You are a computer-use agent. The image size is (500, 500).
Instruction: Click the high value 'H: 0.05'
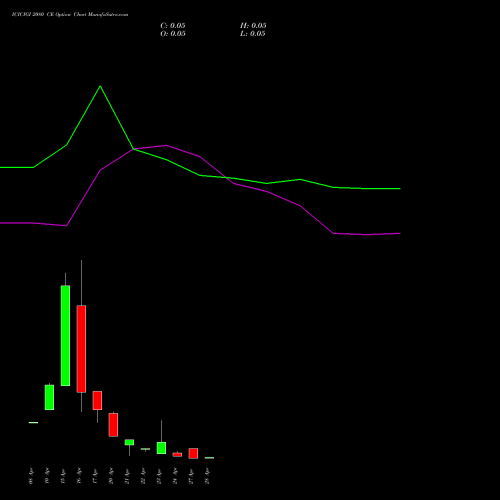pos(253,26)
